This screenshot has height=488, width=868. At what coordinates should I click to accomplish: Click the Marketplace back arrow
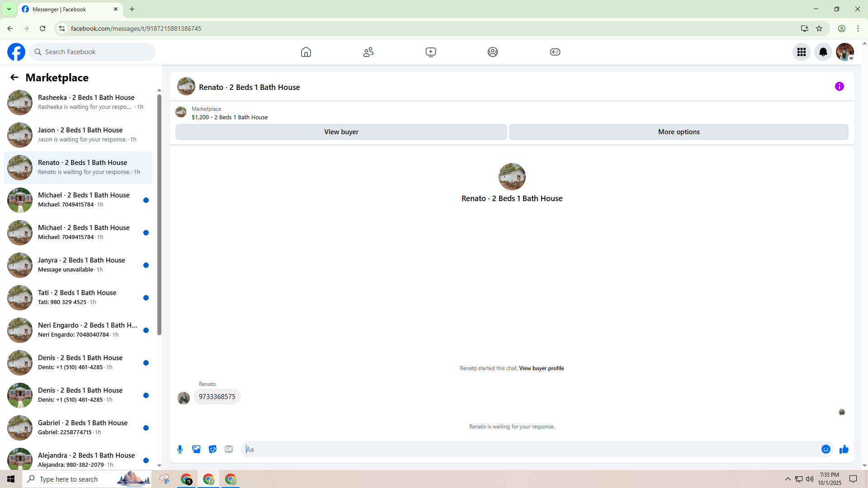tap(14, 78)
